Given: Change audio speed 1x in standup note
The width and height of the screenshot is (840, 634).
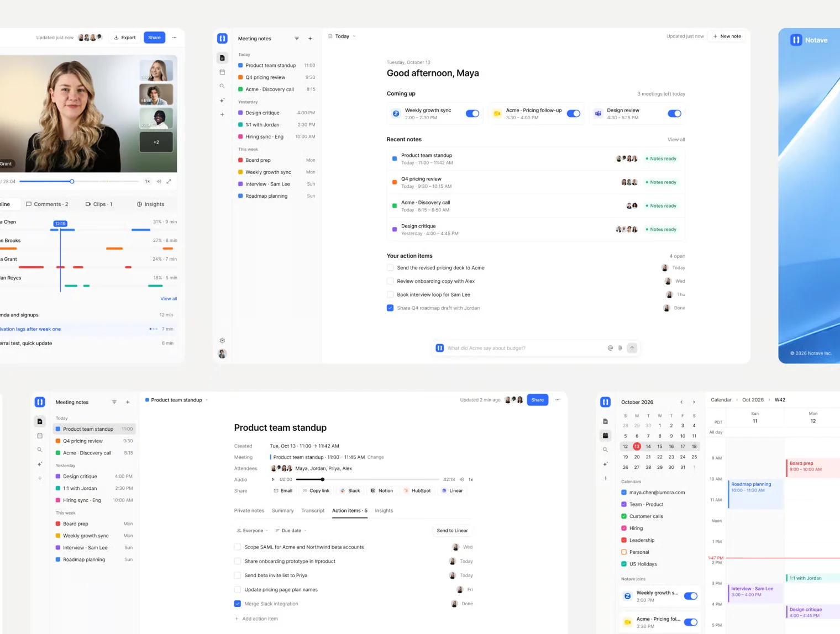Looking at the screenshot, I should click(x=471, y=479).
